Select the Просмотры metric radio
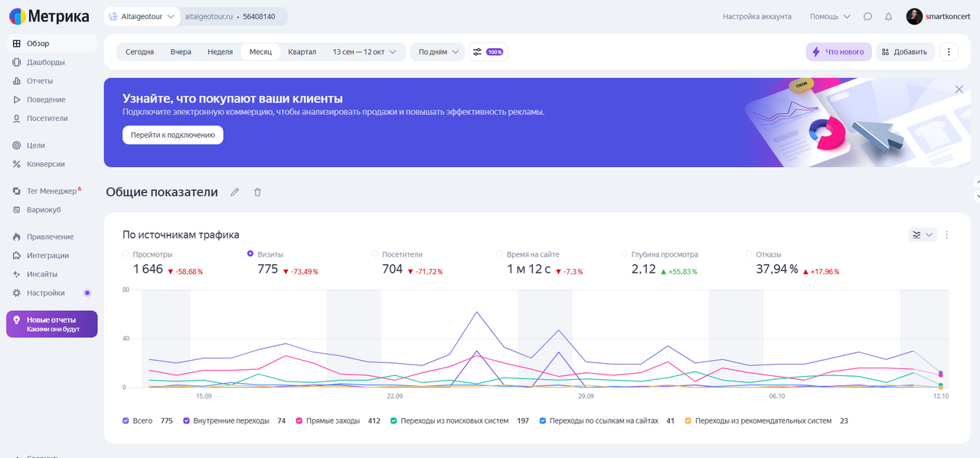This screenshot has height=458, width=980. (126, 254)
